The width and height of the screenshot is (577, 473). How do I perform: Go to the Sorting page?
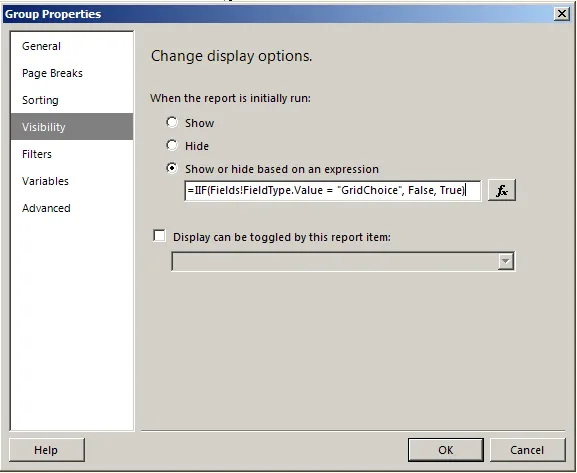pyautogui.click(x=72, y=100)
